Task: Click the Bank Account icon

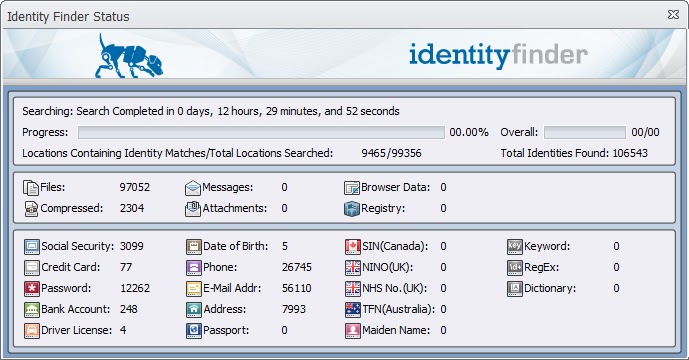Action: (32, 309)
